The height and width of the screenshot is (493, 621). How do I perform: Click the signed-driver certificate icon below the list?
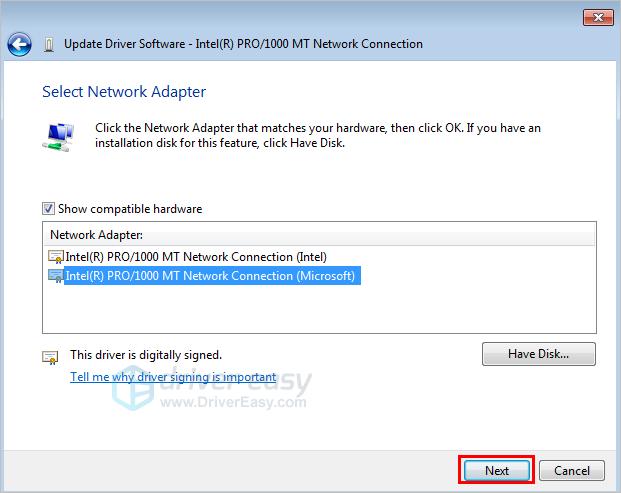(x=50, y=358)
